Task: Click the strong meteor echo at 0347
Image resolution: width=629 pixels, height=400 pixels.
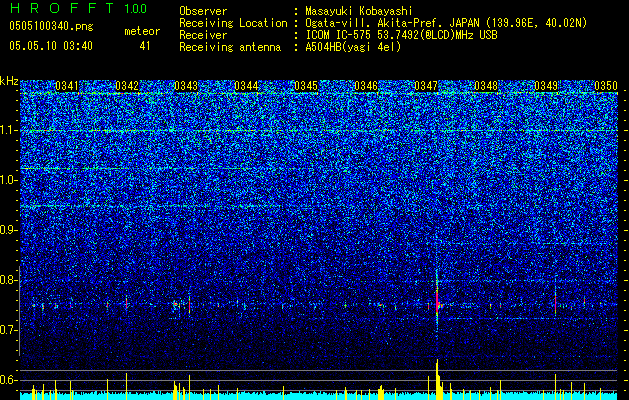Action: click(x=437, y=301)
